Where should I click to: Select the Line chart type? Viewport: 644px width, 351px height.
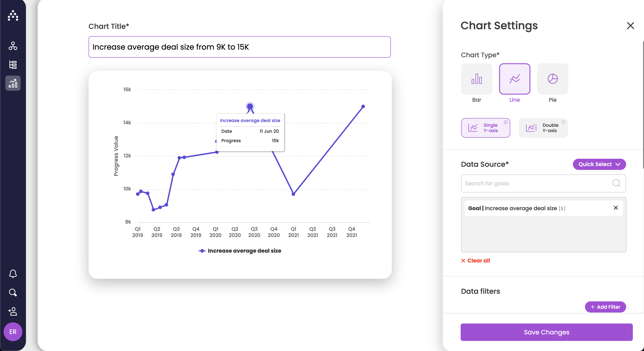515,79
